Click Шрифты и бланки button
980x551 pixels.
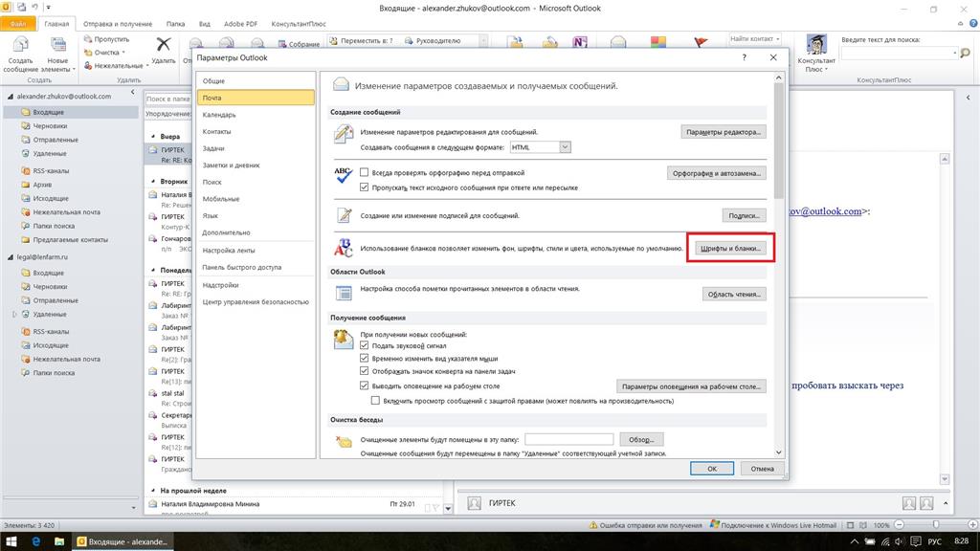click(730, 248)
